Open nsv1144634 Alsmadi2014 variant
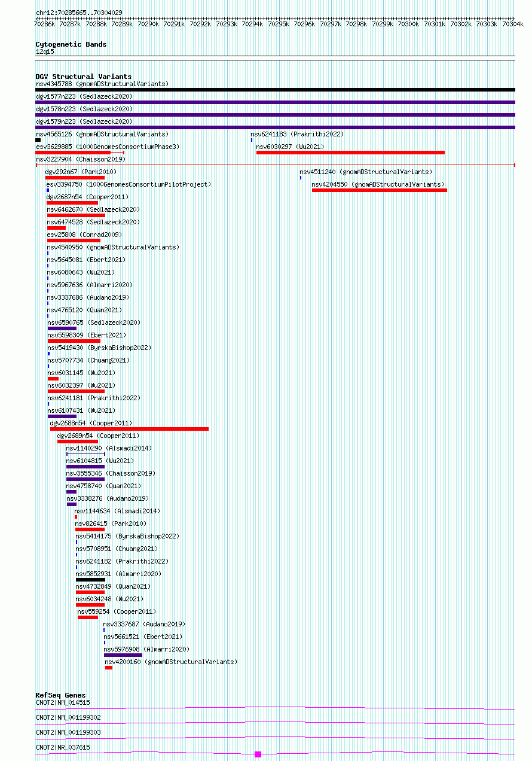532x761 pixels. pyautogui.click(x=118, y=511)
